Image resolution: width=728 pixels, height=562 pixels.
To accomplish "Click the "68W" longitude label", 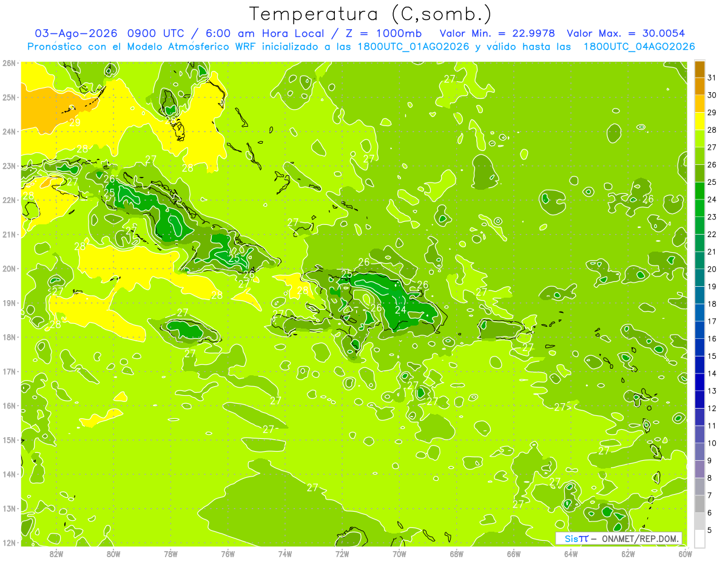I will (457, 554).
